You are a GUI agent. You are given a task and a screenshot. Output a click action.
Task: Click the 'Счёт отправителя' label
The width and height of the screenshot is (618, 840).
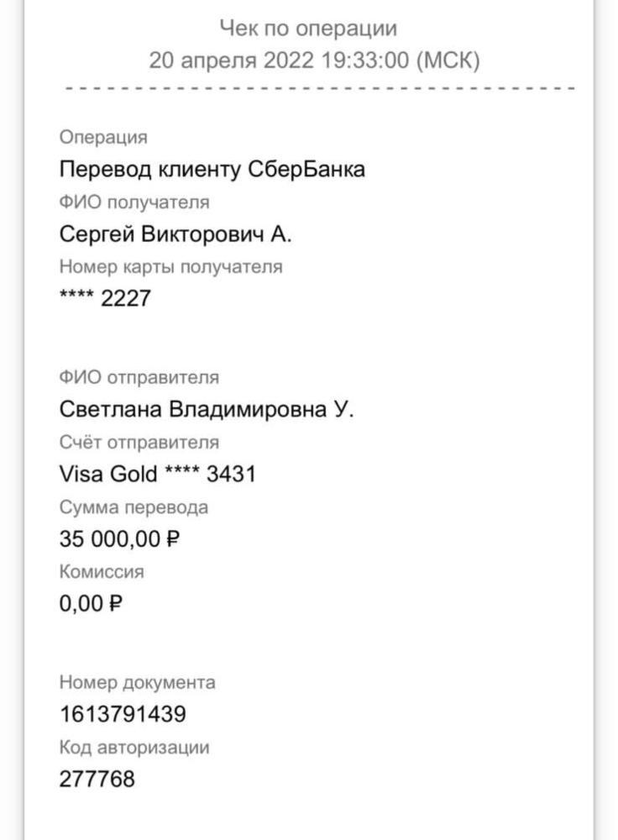[139, 442]
